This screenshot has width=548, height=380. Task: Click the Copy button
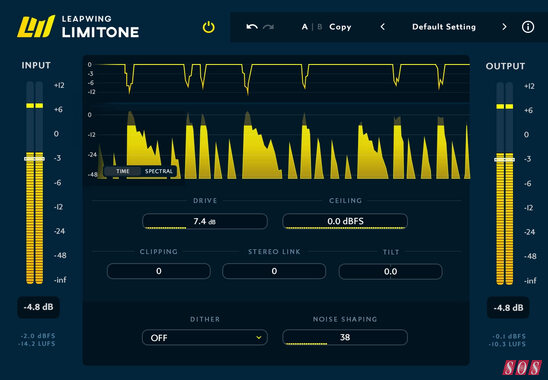click(340, 27)
